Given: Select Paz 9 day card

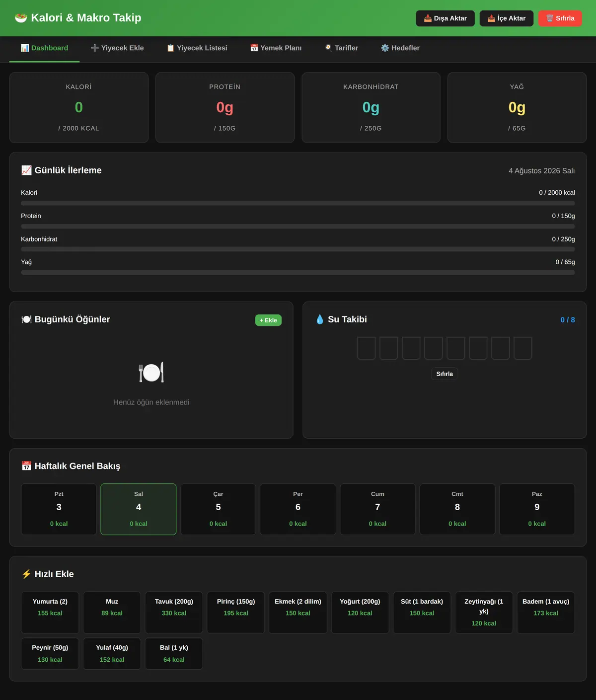Looking at the screenshot, I should click(x=537, y=509).
